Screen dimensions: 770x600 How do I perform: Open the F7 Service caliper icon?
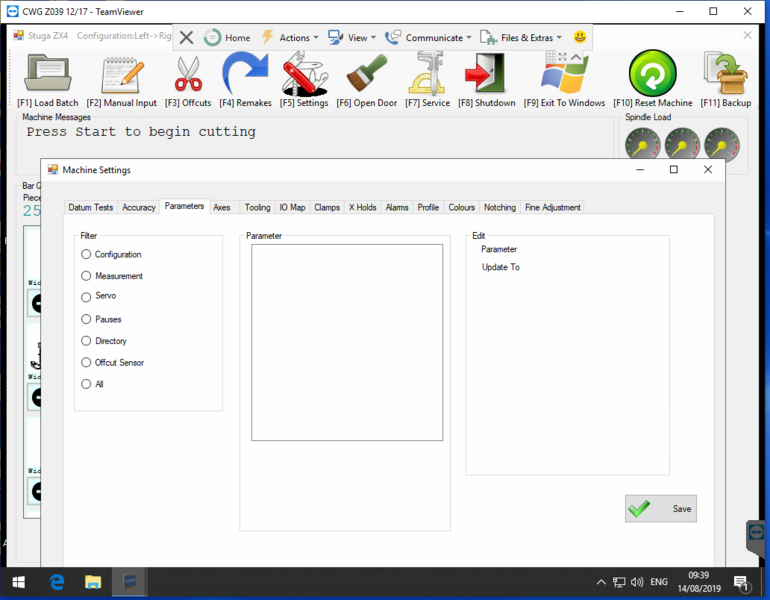tap(427, 74)
